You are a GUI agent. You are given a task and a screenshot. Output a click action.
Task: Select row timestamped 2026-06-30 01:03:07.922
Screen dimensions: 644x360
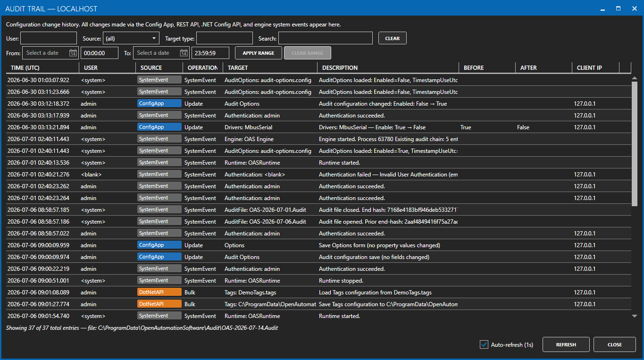pos(318,80)
